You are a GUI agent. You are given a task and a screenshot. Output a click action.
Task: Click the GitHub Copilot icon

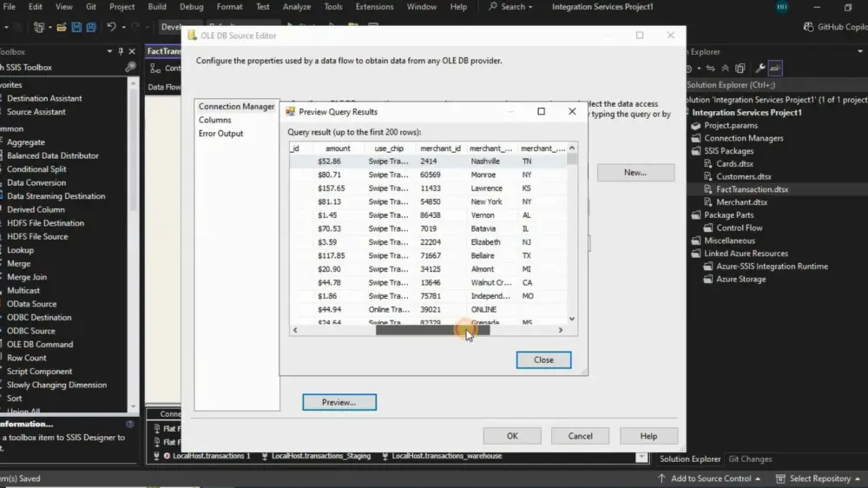pos(808,27)
